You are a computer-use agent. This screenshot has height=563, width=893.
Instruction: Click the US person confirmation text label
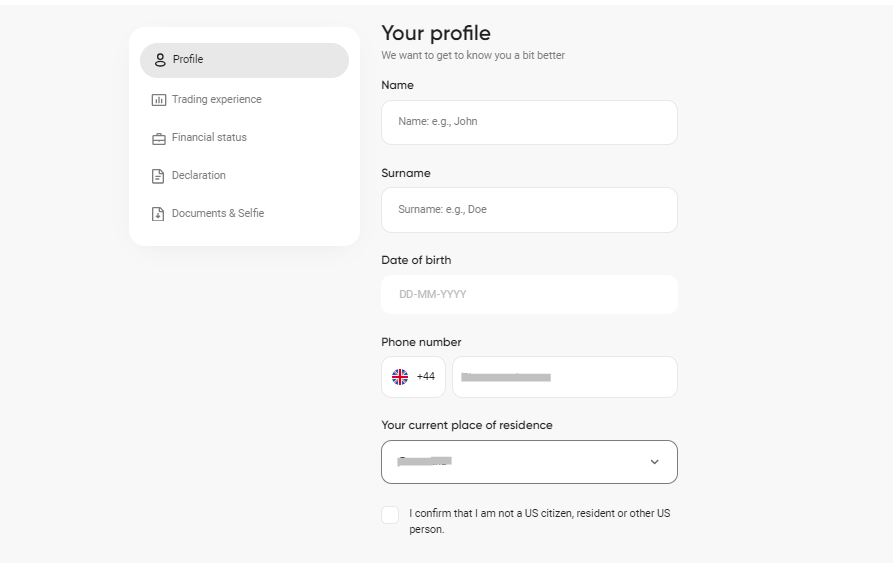click(539, 521)
